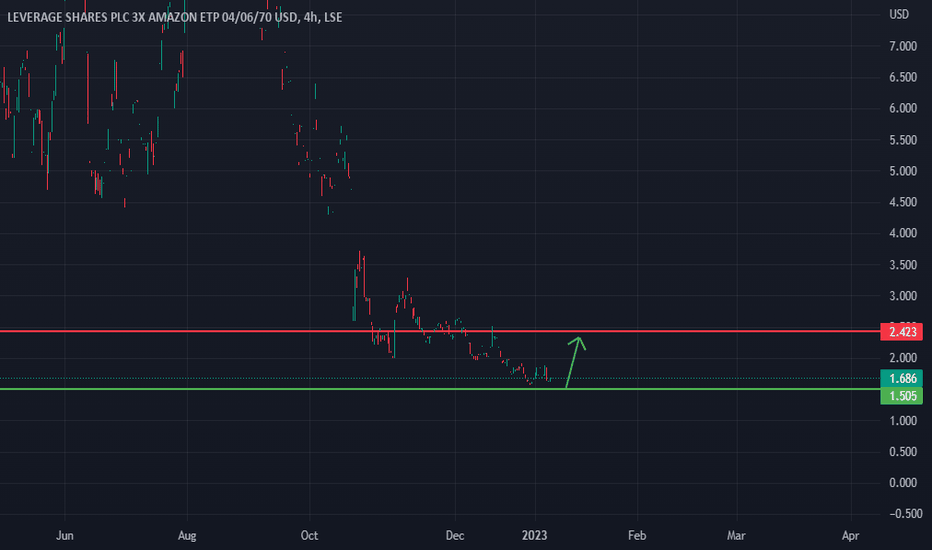Screen dimensions: 932x550
Task: Click the Jun label on time axis
Action: pyautogui.click(x=65, y=536)
